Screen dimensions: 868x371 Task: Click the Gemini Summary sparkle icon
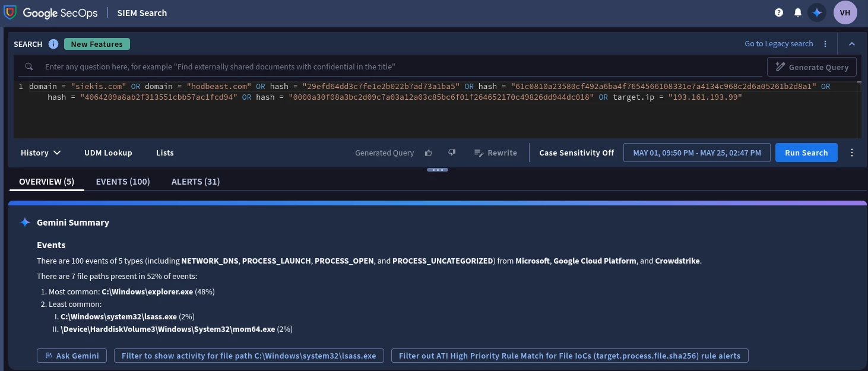click(25, 223)
